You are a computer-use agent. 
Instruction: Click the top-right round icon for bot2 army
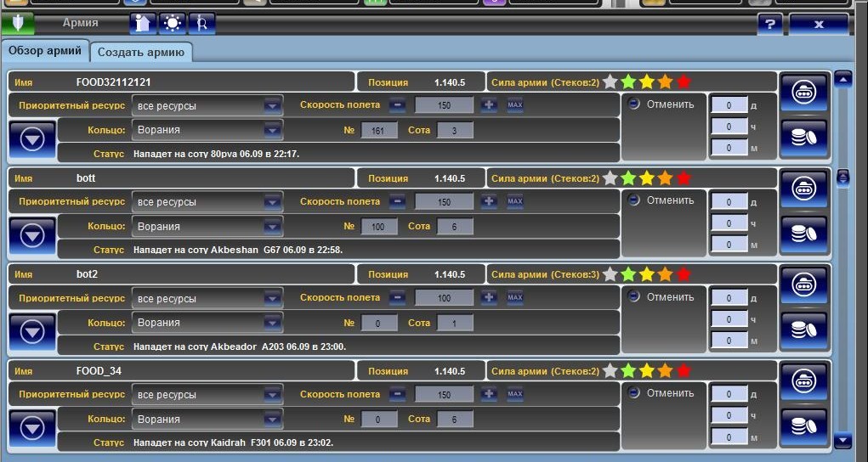point(803,285)
